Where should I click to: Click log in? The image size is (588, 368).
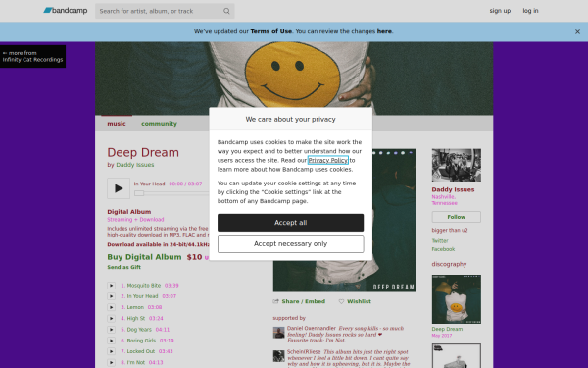530,11
